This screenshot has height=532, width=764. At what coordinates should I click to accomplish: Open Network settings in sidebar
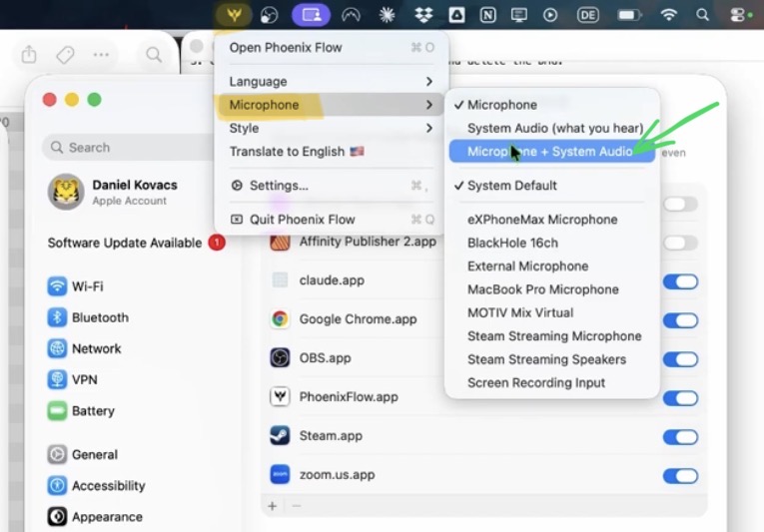(x=84, y=348)
